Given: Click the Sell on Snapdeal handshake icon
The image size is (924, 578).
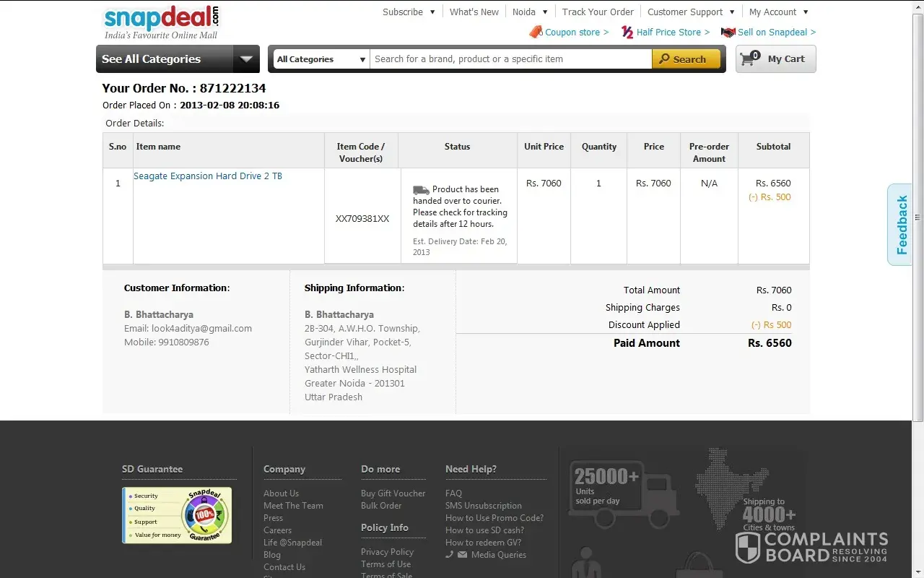Looking at the screenshot, I should click(x=728, y=32).
